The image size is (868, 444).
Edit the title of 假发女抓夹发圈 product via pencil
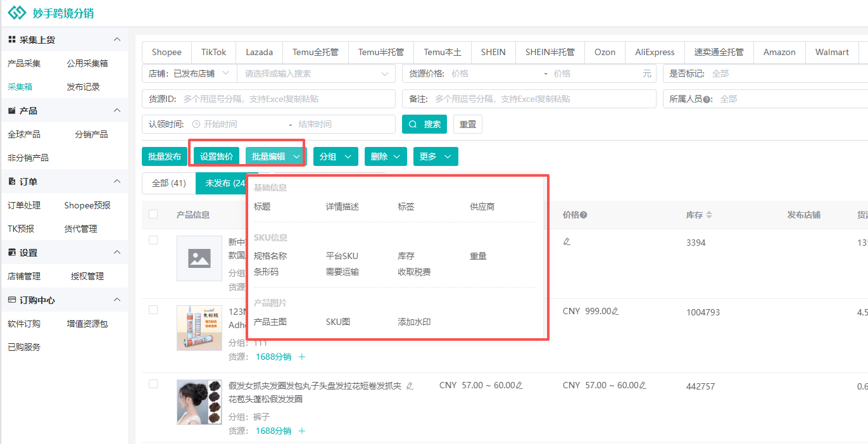tap(410, 386)
